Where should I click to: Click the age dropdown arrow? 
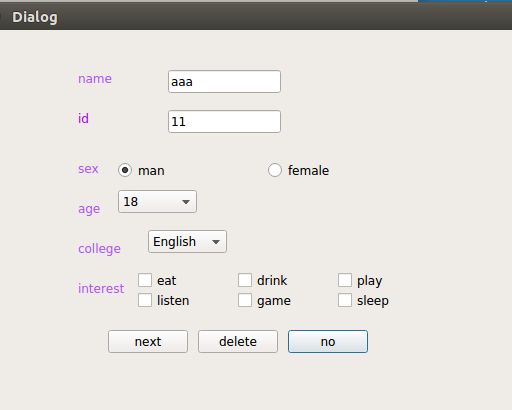point(186,202)
